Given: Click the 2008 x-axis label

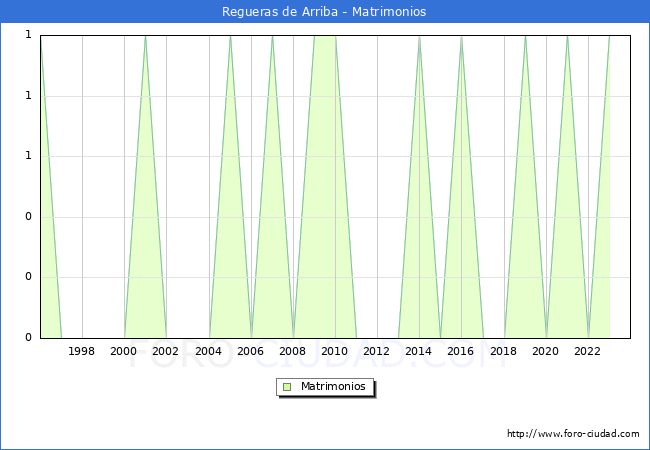Looking at the screenshot, I should pyautogui.click(x=292, y=351).
